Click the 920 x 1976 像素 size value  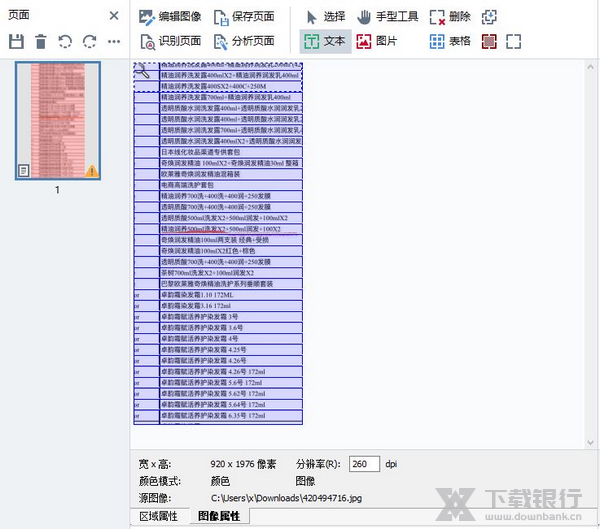(x=243, y=464)
